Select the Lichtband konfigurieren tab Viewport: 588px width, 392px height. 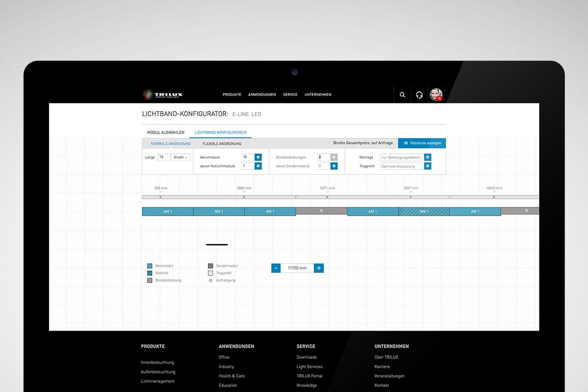[x=221, y=133]
